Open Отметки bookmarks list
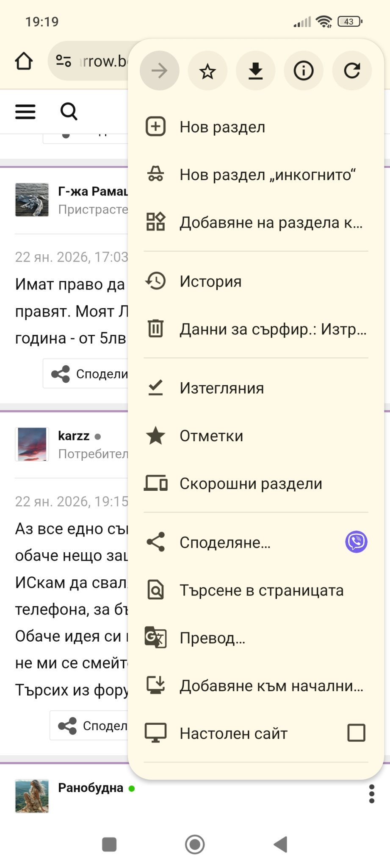390x868 pixels. [211, 436]
